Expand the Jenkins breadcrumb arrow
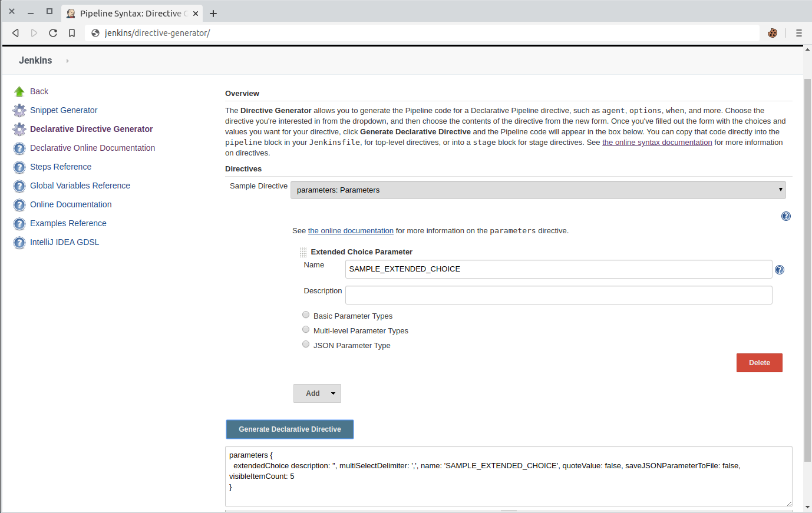This screenshot has width=812, height=513. pyautogui.click(x=68, y=61)
